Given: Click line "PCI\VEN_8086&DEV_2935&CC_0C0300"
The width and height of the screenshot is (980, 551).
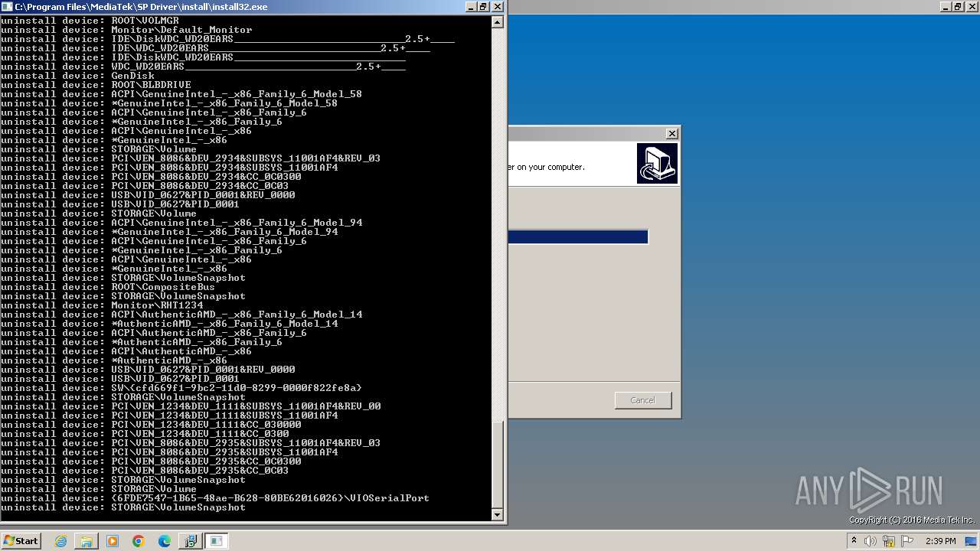Looking at the screenshot, I should [x=206, y=461].
